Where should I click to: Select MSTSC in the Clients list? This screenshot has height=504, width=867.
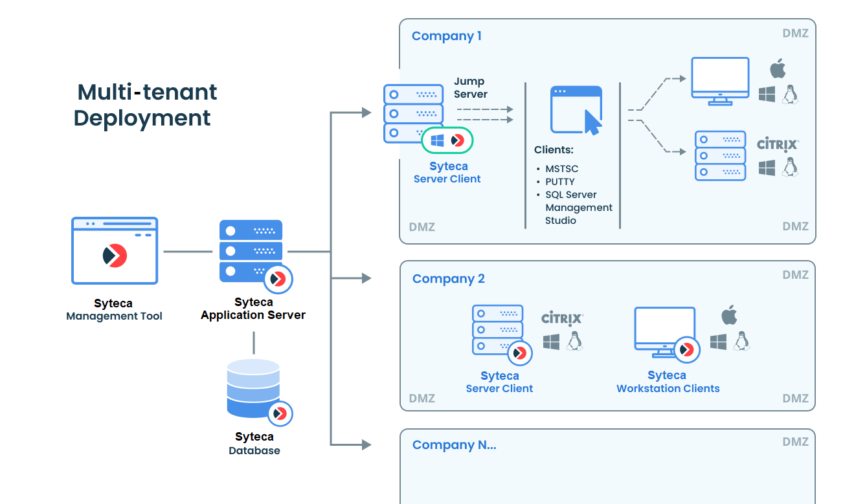(x=561, y=169)
